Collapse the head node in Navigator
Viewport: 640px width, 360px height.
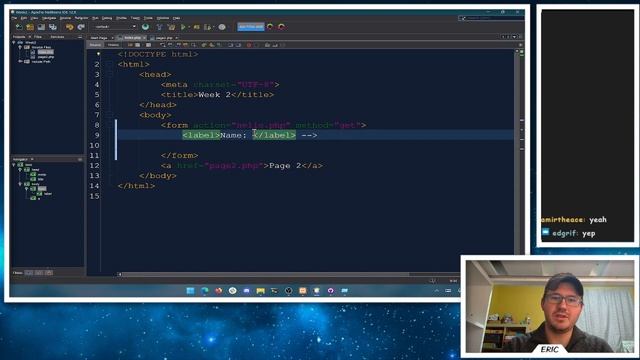[20, 169]
